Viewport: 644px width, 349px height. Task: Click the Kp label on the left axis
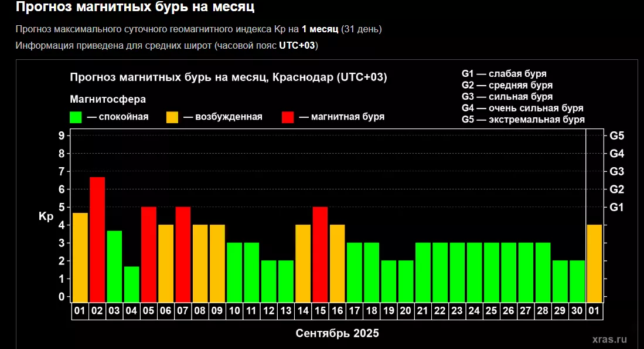(46, 216)
